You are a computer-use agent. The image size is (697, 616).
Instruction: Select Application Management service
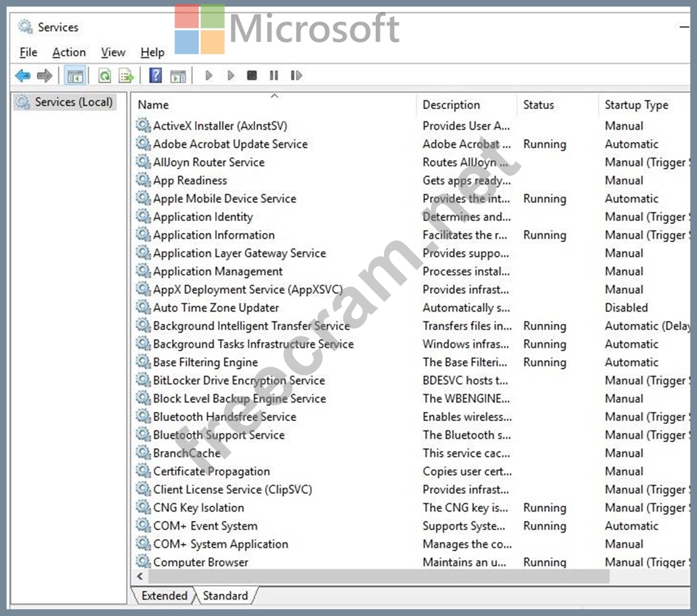[x=218, y=272]
